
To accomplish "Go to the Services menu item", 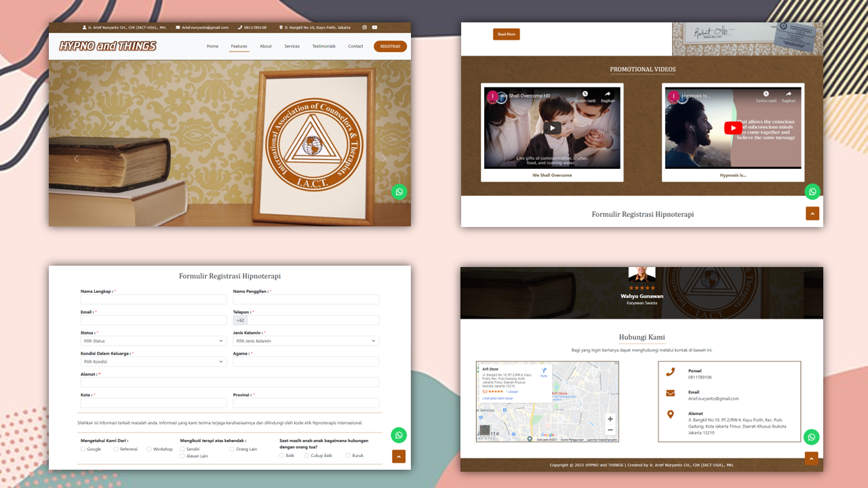I will tap(292, 46).
